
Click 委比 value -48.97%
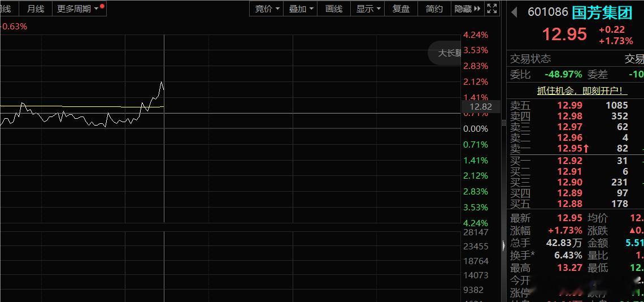[x=563, y=75]
